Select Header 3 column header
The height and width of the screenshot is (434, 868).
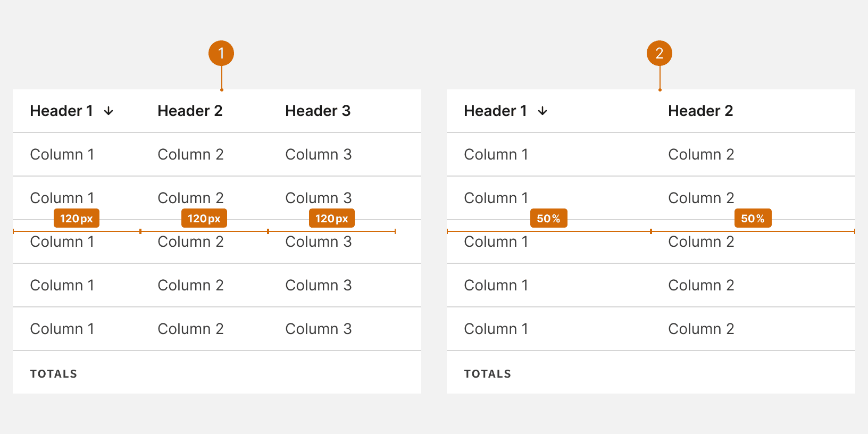(318, 111)
